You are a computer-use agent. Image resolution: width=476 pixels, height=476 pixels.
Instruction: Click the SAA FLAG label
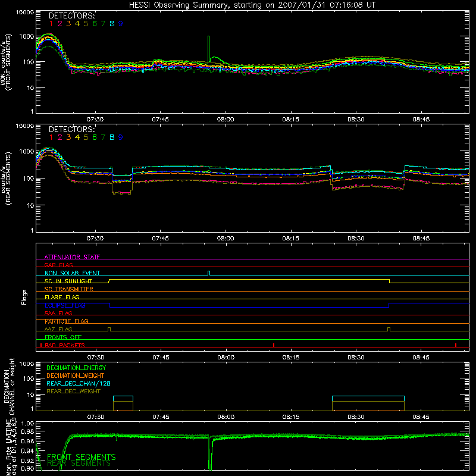click(58, 313)
